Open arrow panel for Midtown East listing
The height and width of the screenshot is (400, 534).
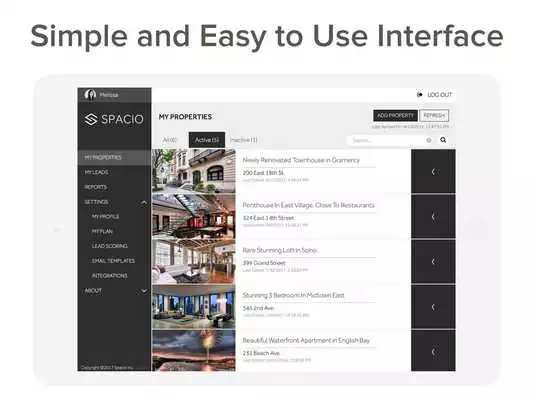(x=433, y=307)
